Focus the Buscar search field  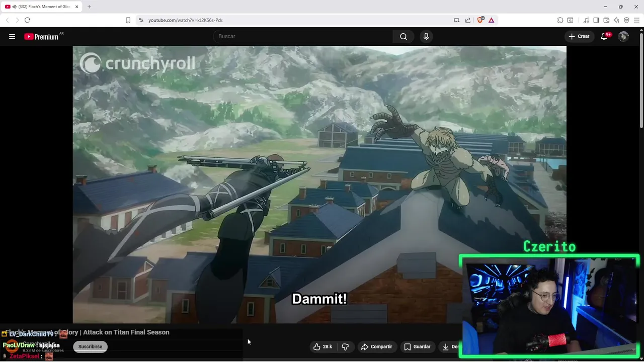coord(303,37)
